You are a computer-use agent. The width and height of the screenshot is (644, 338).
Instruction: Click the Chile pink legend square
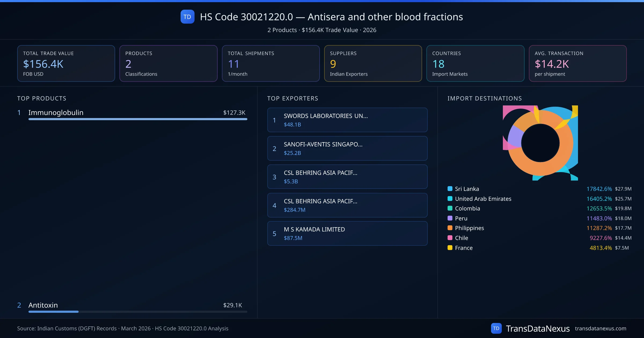pos(450,238)
